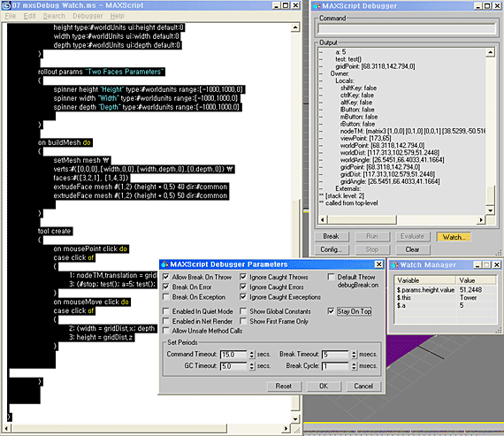Select the $.params.height.value watch row
The width and height of the screenshot is (504, 436).
coord(446,290)
